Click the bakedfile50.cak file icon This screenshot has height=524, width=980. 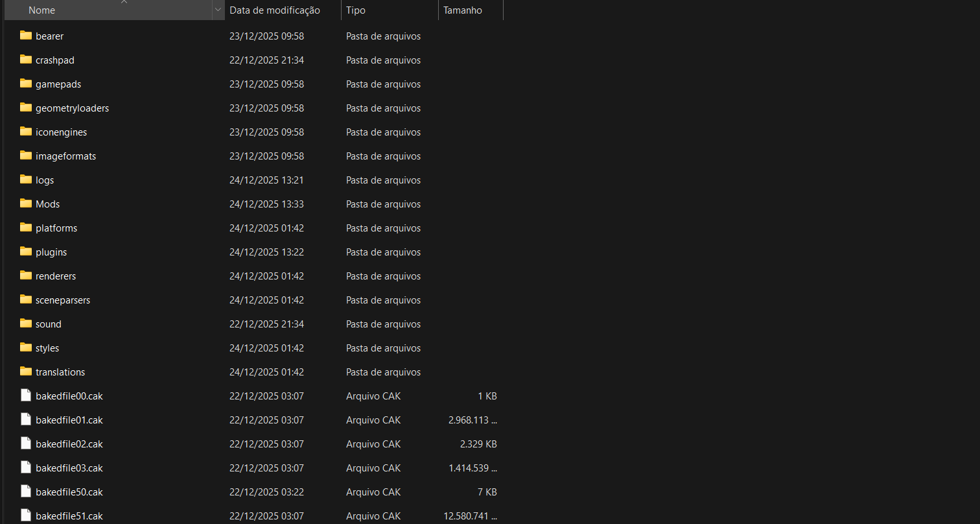[26, 492]
